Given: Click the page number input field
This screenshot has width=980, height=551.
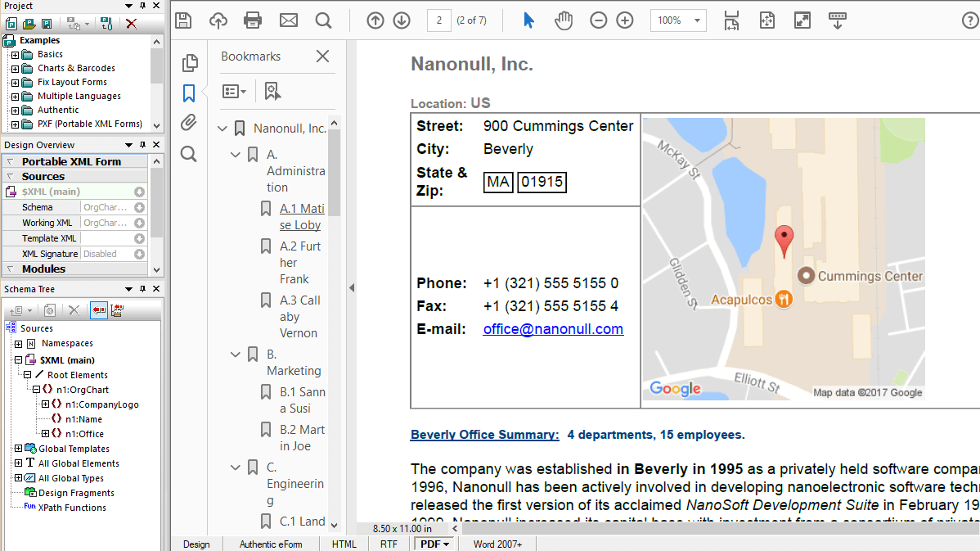Looking at the screenshot, I should (x=439, y=20).
